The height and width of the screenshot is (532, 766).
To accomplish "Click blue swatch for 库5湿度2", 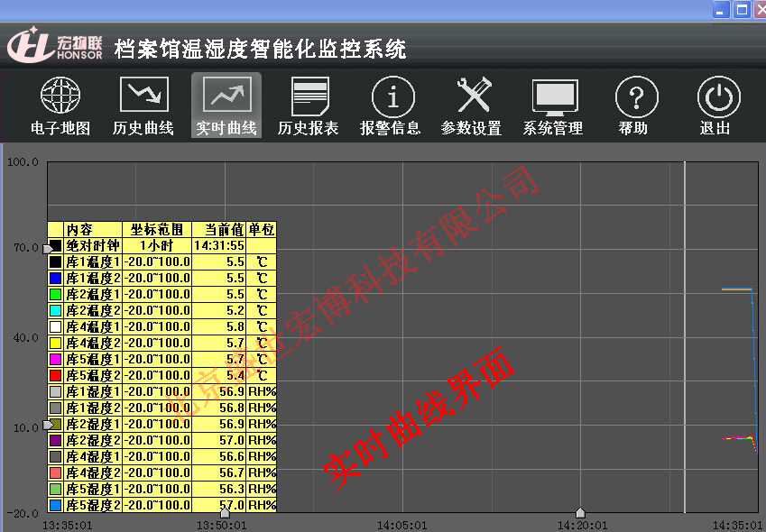I will point(56,505).
